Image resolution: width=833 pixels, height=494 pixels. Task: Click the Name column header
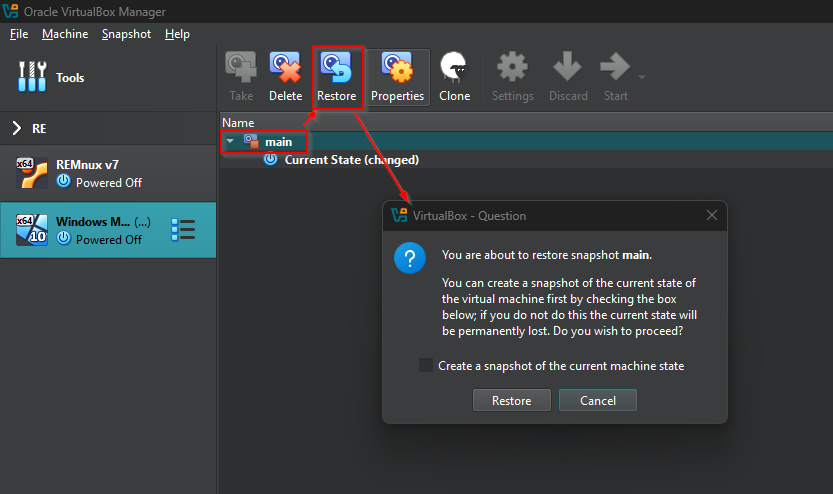point(526,123)
